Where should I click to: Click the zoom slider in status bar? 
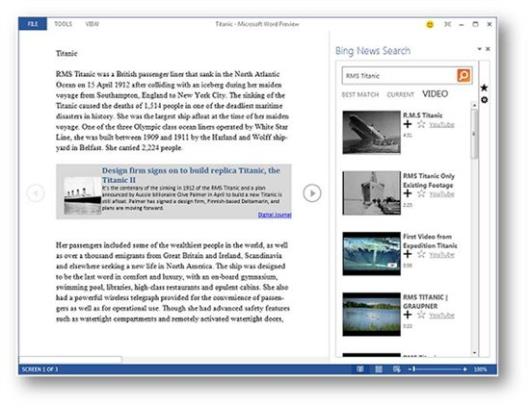pos(439,369)
